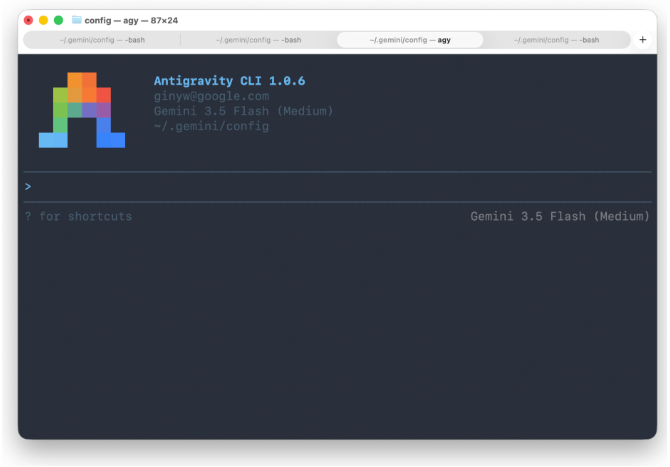Click the window title 'config — agy — 87×24'

pos(131,20)
